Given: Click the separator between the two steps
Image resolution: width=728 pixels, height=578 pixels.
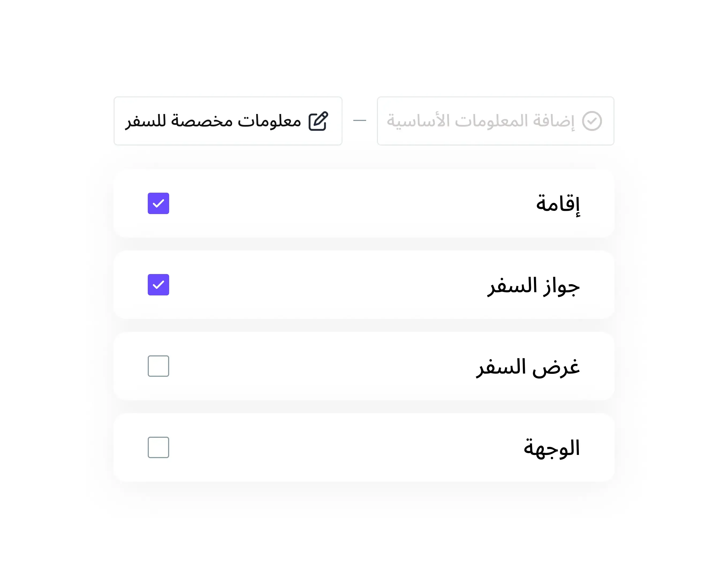Looking at the screenshot, I should pos(360,120).
